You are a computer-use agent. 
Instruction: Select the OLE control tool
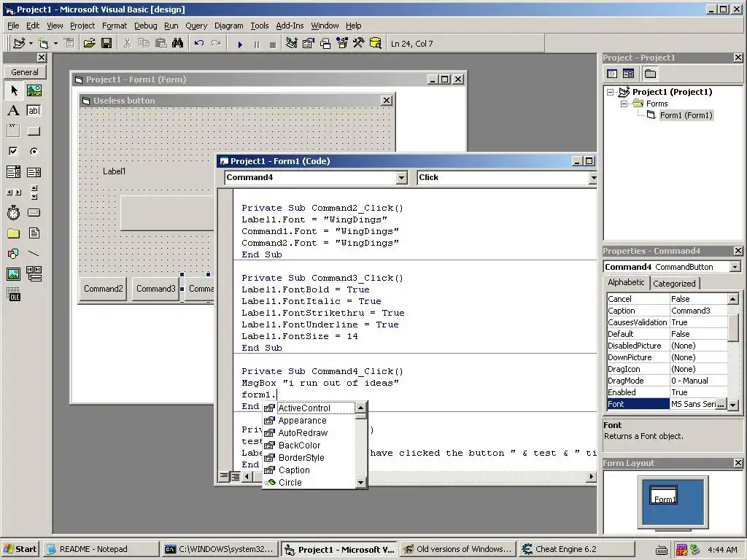13,295
